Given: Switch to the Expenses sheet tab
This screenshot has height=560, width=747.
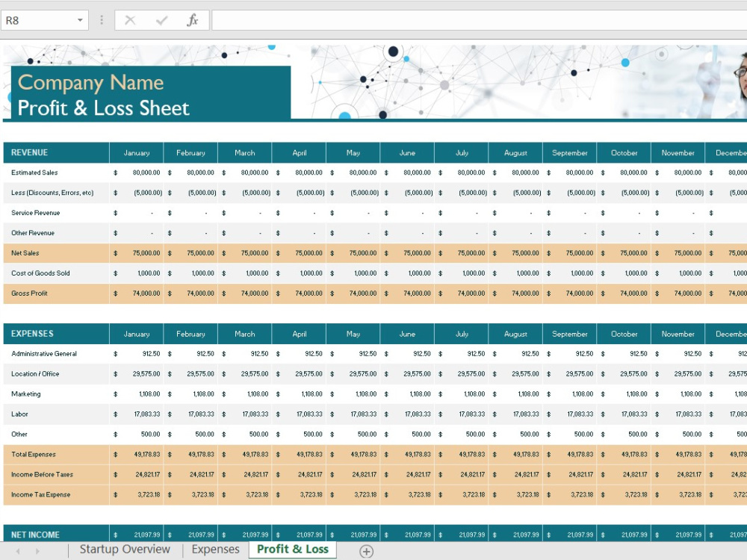Looking at the screenshot, I should (215, 549).
